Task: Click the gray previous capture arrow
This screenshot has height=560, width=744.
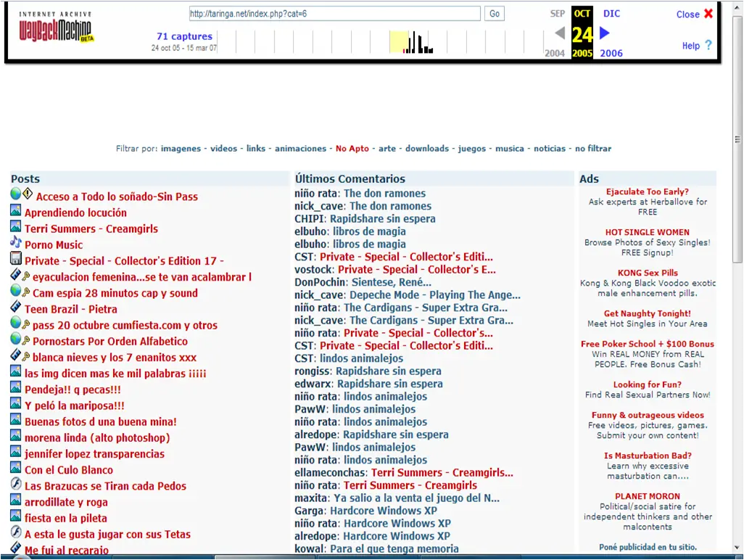Action: (x=560, y=33)
